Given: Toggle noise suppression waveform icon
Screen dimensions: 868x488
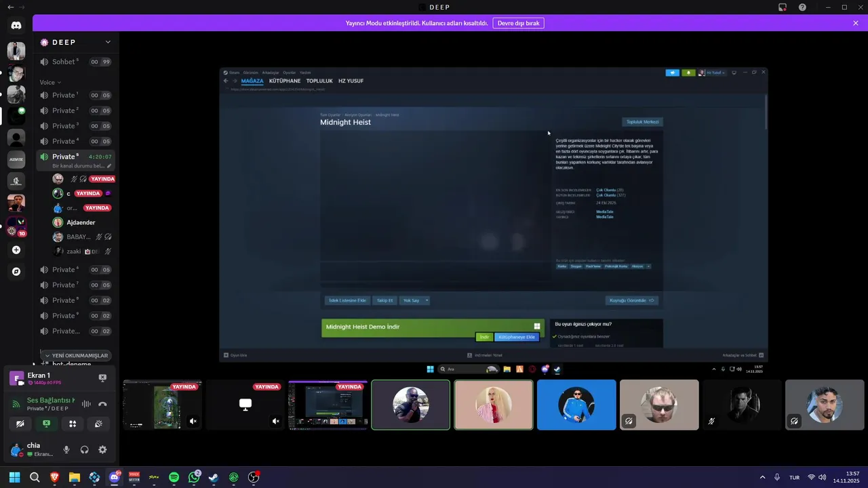Looking at the screenshot, I should pos(86,404).
